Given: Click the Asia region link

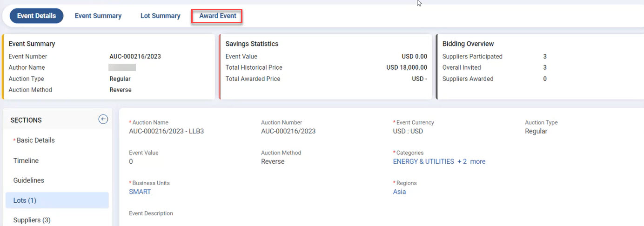Looking at the screenshot, I should (399, 192).
